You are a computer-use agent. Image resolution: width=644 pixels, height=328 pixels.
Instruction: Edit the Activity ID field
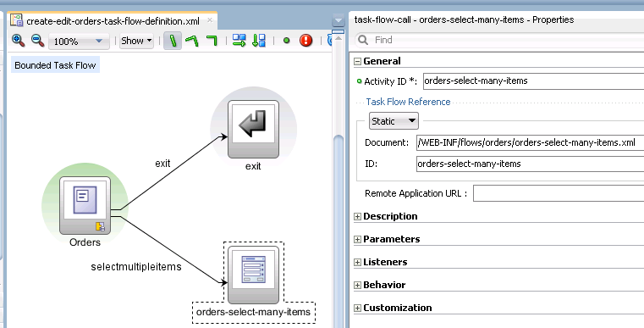[533, 81]
